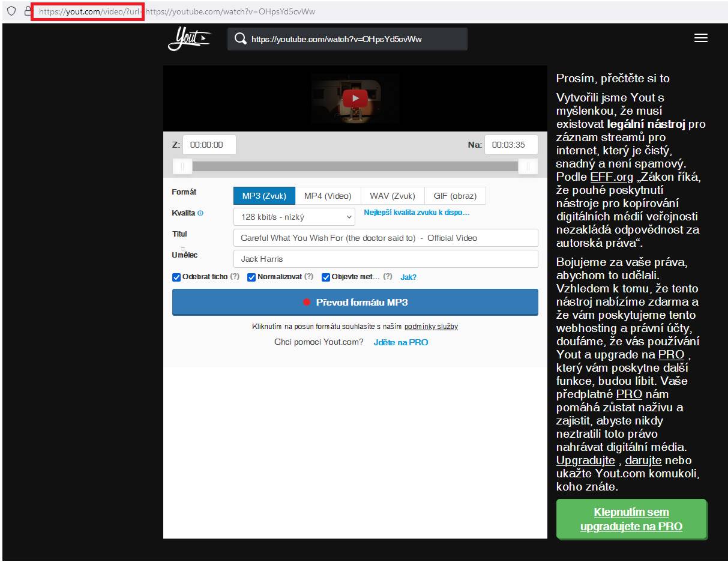Select the MP3 (Zvuk) format tab
Screen dimensions: 728x562
[x=264, y=196]
